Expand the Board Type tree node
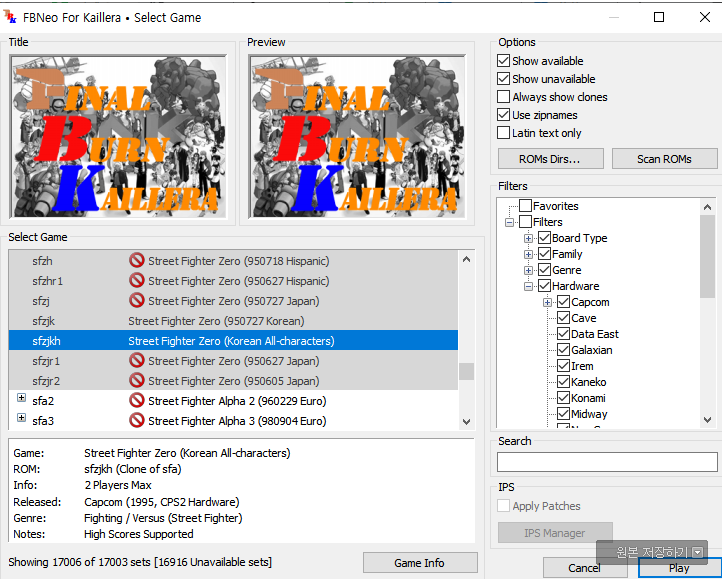 point(528,238)
